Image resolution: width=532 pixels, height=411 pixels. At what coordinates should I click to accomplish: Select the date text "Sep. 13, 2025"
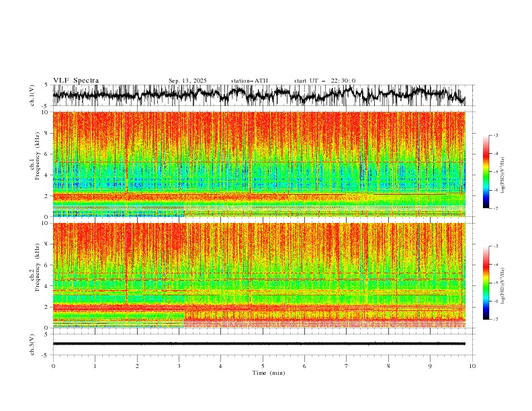187,81
